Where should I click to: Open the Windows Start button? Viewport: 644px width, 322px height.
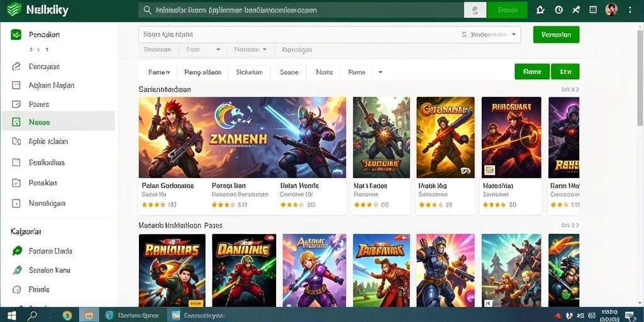pyautogui.click(x=11, y=316)
